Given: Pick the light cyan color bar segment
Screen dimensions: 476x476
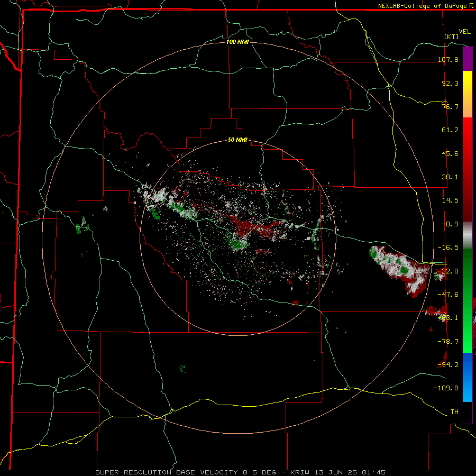Looking at the screenshot, I should [467, 393].
